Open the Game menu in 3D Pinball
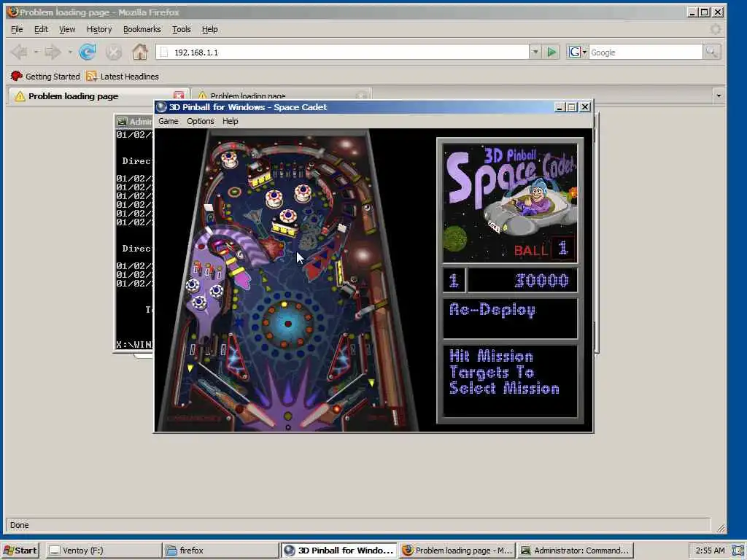Screen dimensions: 747x560 coord(169,121)
